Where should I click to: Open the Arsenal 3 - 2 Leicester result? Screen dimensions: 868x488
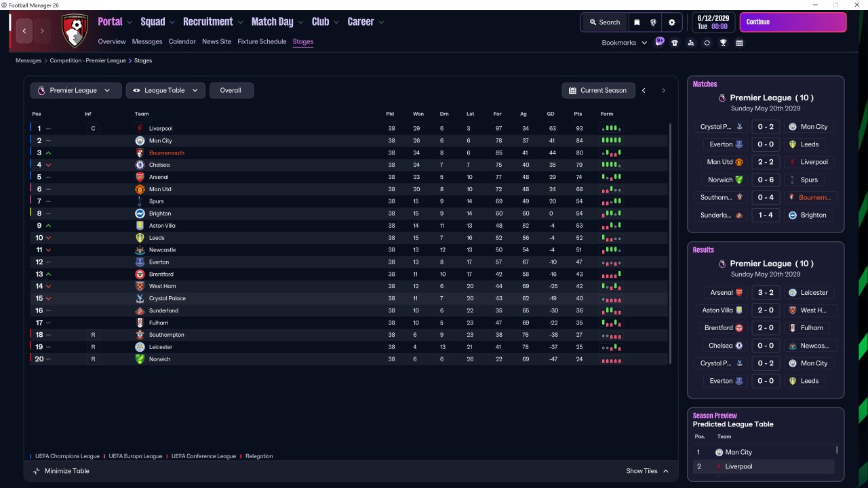point(765,293)
